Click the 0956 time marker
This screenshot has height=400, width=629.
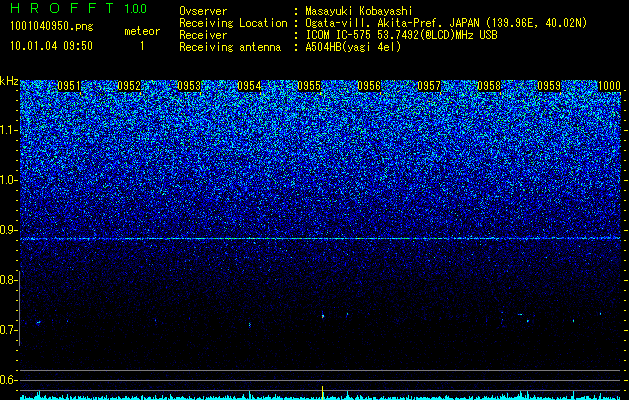point(369,86)
